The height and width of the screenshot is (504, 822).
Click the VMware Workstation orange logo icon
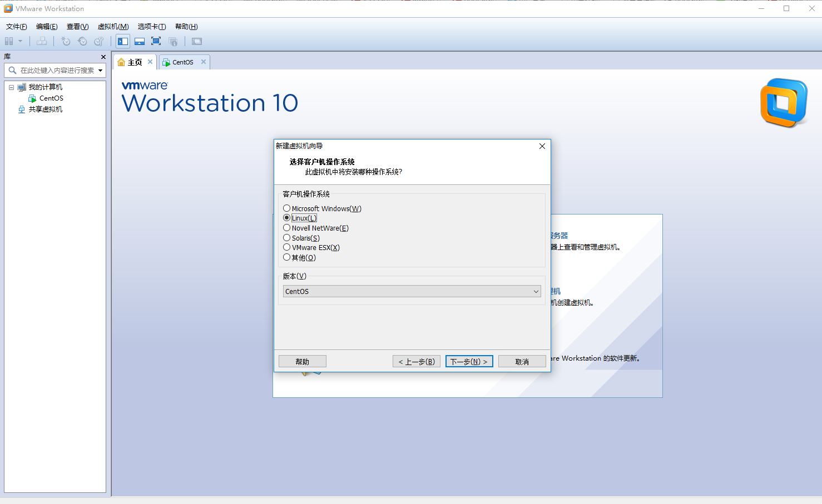[784, 103]
